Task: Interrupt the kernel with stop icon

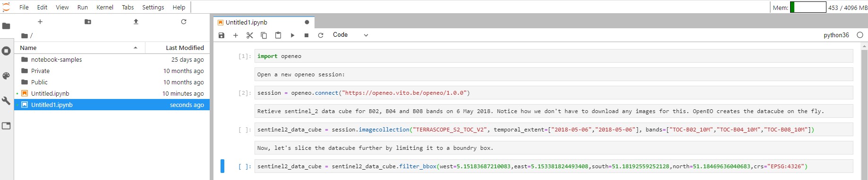Action: [306, 35]
